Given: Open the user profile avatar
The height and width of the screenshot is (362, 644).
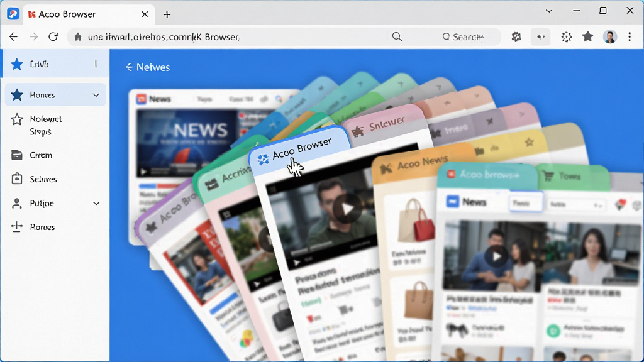Looking at the screenshot, I should coord(610,37).
